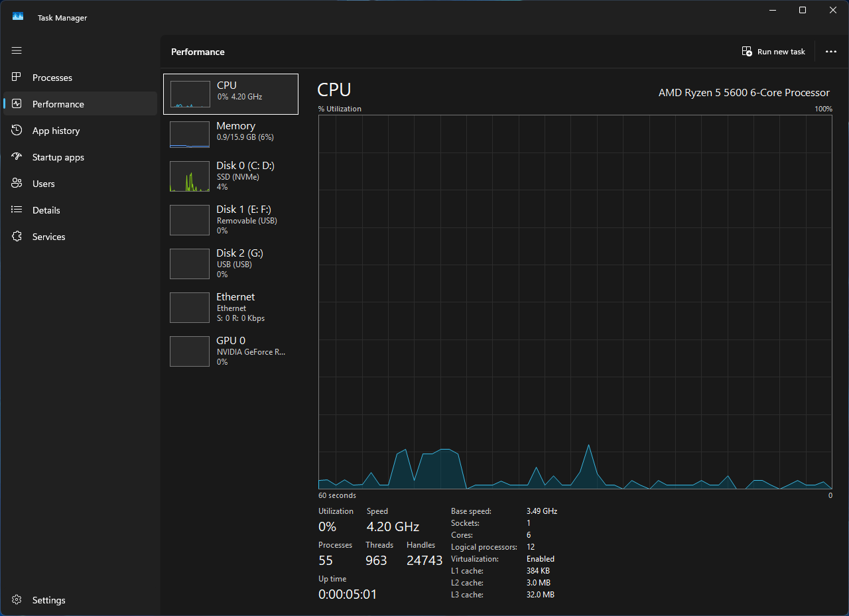The height and width of the screenshot is (616, 849).
Task: Select the Memory performance pane
Action: click(230, 134)
